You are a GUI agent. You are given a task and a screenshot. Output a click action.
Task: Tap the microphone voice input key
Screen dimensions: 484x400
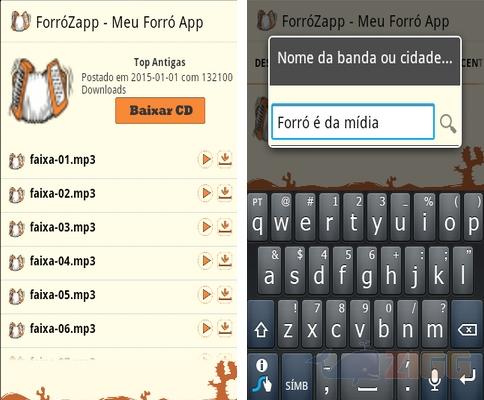tap(434, 377)
